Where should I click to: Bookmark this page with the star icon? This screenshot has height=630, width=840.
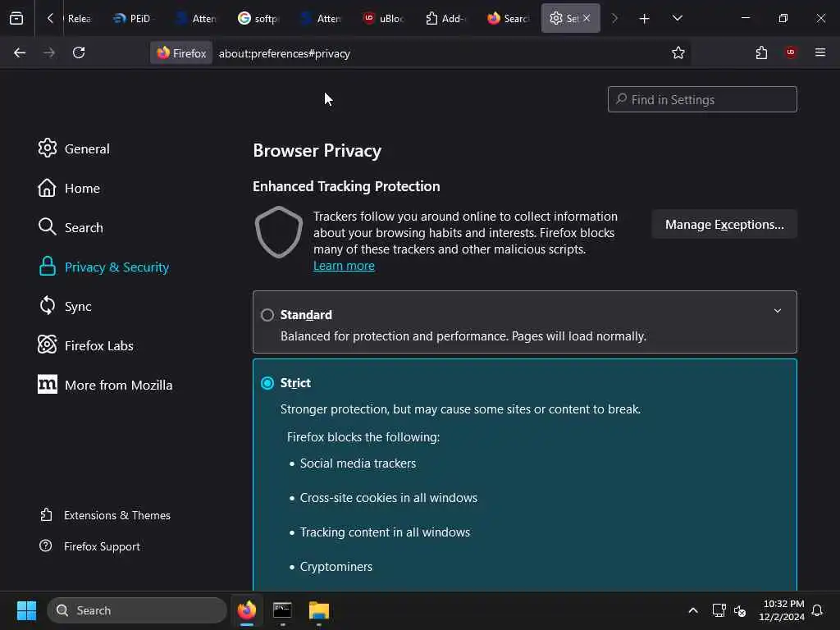coord(678,52)
